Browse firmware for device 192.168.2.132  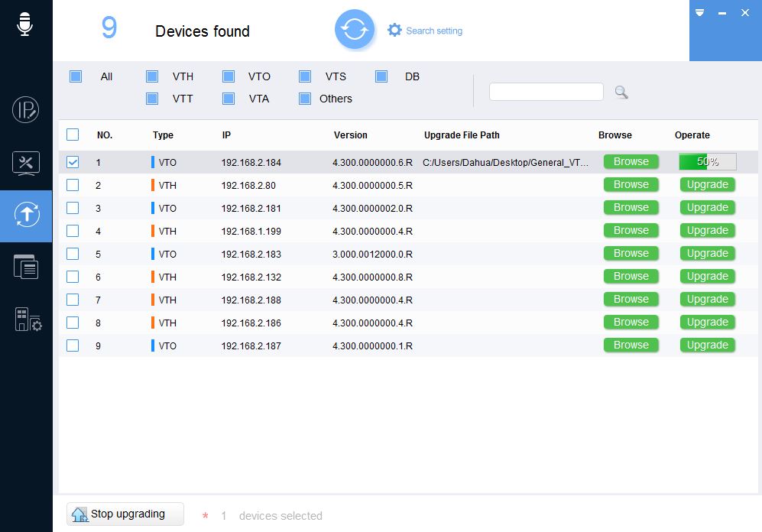point(631,277)
